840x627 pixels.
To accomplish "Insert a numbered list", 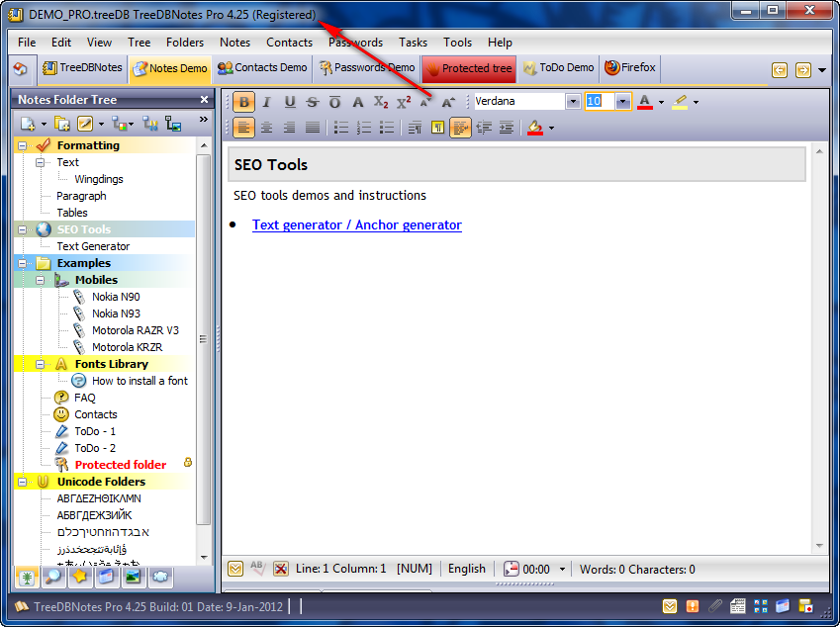I will click(364, 128).
